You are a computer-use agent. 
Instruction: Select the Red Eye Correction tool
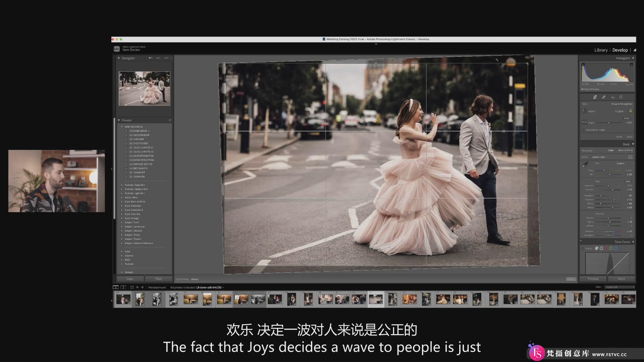click(x=612, y=97)
